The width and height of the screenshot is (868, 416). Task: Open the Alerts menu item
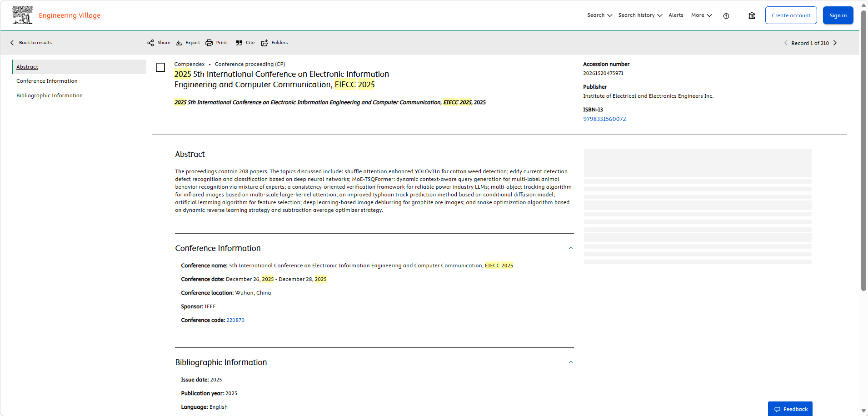click(676, 15)
